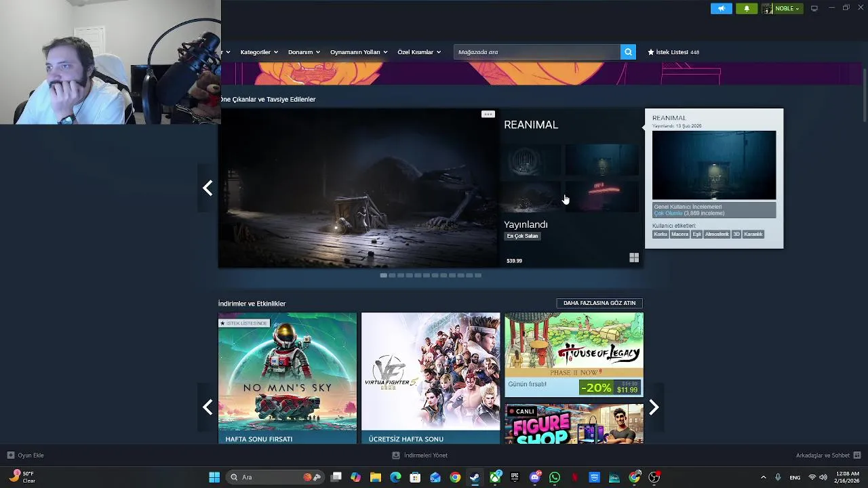Screen dimensions: 868x488
Task: Show previous featured game in carousel
Action: click(208, 188)
